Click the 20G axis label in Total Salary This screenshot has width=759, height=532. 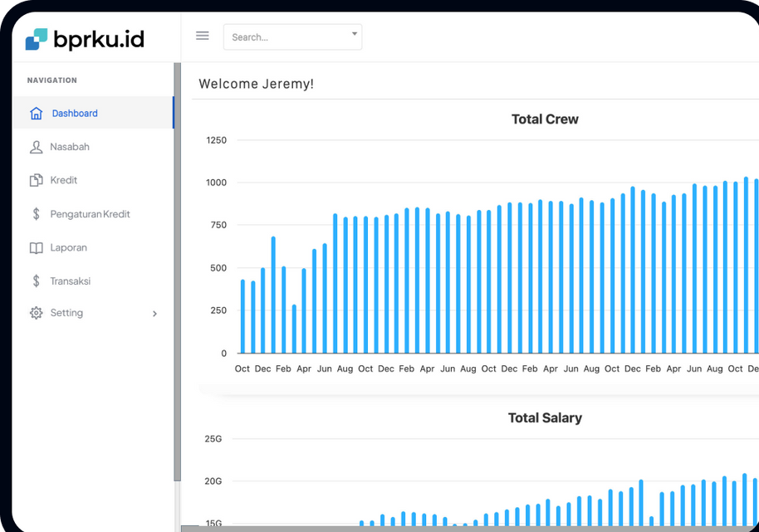(x=213, y=481)
